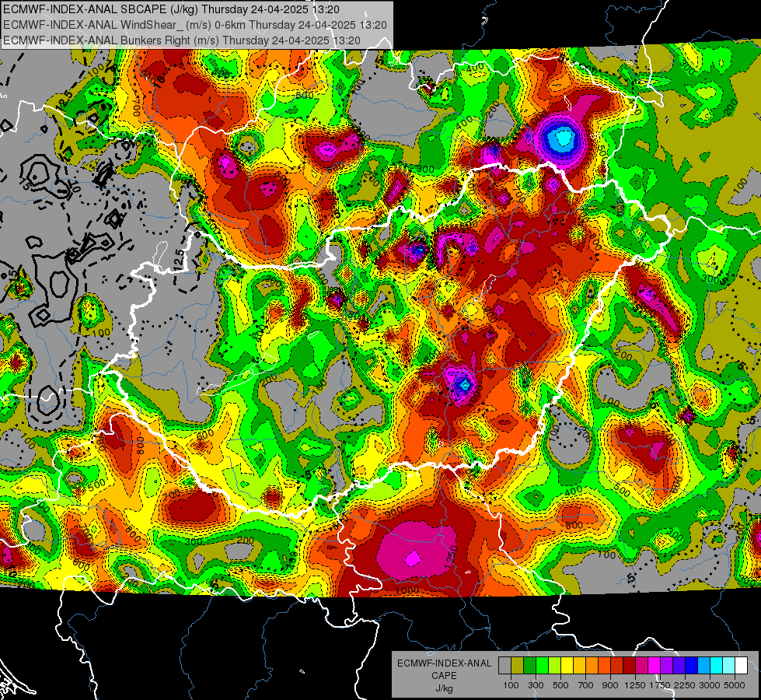Image resolution: width=761 pixels, height=700 pixels.
Task: Pick the bright magenta legend swatch
Action: (655, 666)
